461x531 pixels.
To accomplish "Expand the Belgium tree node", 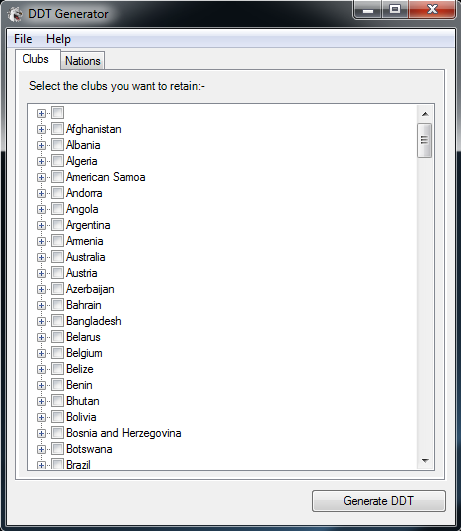I will coord(41,354).
